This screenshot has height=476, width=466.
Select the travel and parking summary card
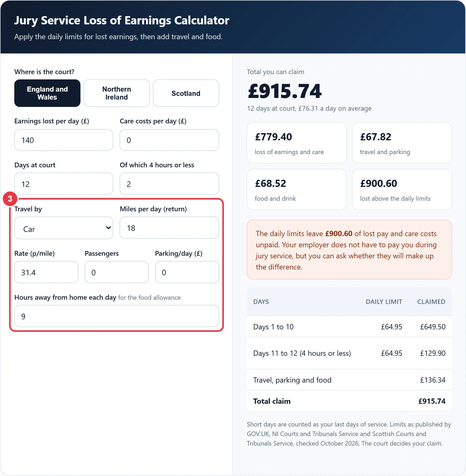click(x=402, y=143)
